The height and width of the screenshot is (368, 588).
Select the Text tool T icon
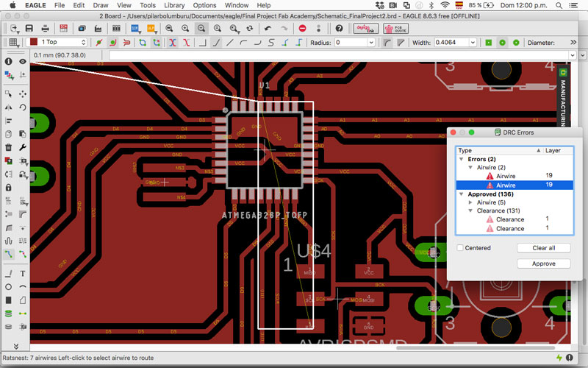click(x=23, y=273)
